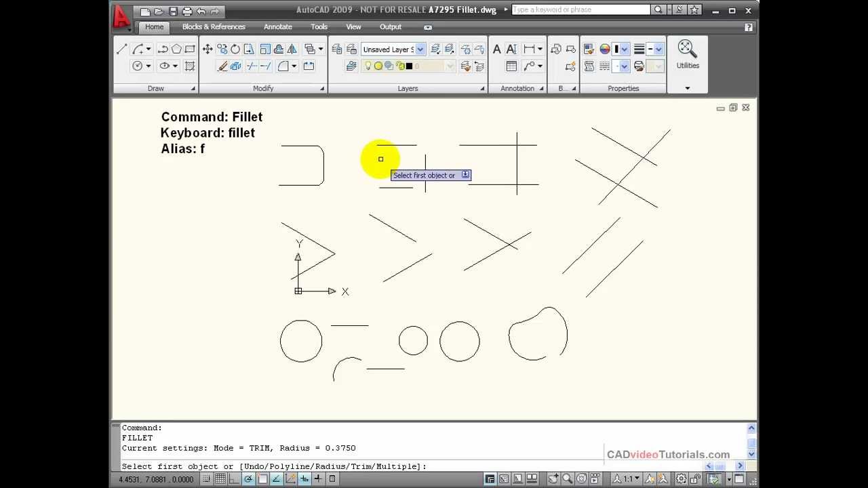The height and width of the screenshot is (488, 868).
Task: Open the Blocks & References tab
Action: (x=214, y=26)
